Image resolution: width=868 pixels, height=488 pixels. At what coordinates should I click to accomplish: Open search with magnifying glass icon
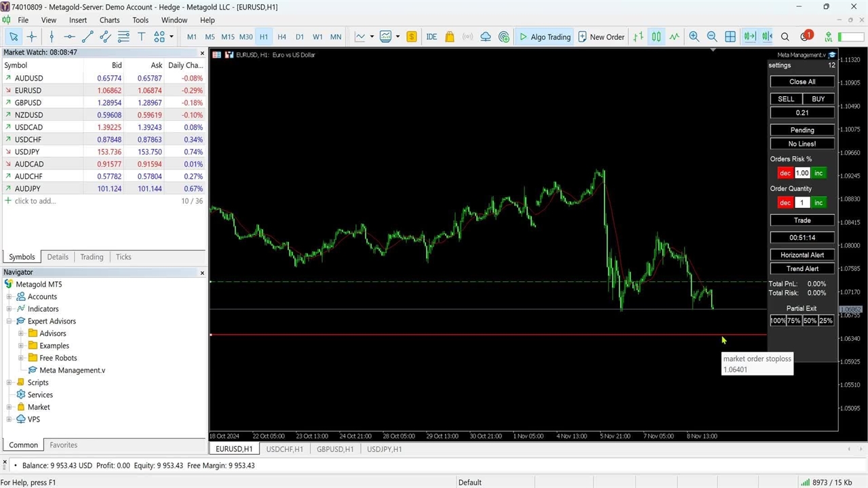[x=785, y=37]
